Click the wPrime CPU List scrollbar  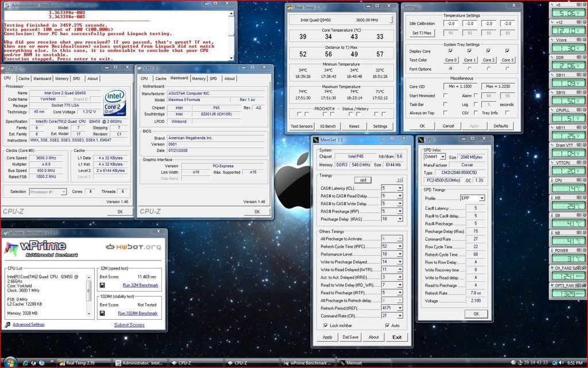pyautogui.click(x=89, y=296)
